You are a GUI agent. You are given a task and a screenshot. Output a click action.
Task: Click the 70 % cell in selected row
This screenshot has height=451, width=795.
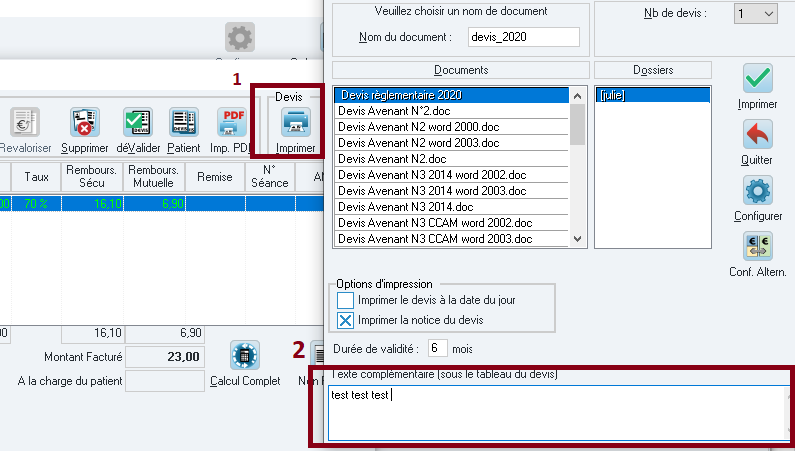36,204
